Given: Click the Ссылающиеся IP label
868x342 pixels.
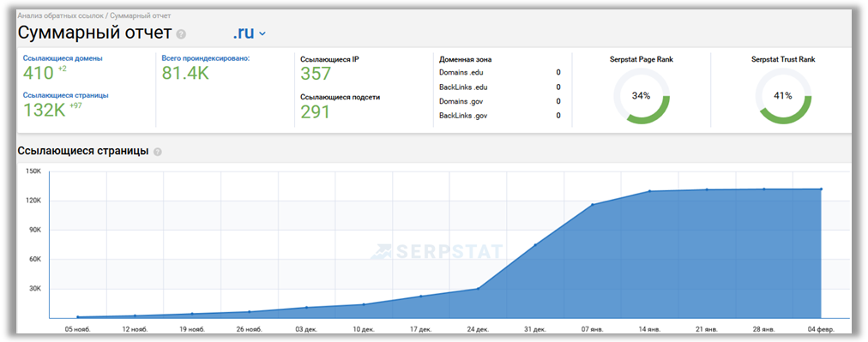Looking at the screenshot, I should point(330,58).
